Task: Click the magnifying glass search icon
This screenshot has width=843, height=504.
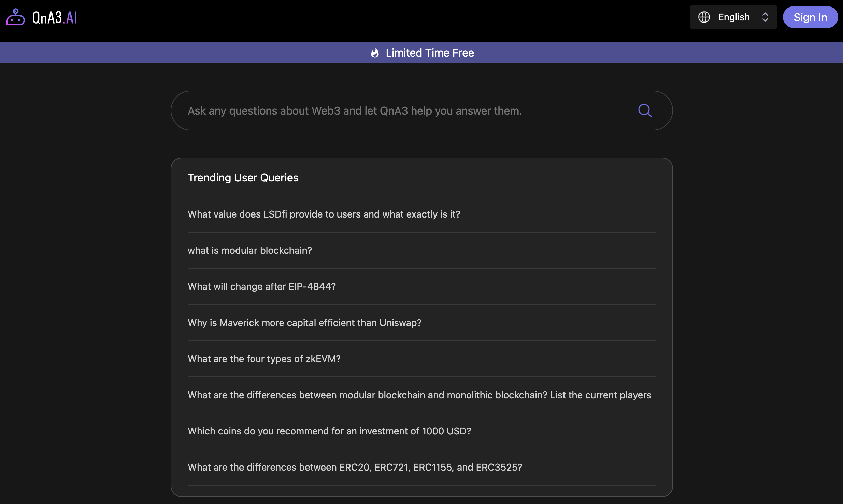Action: click(645, 110)
